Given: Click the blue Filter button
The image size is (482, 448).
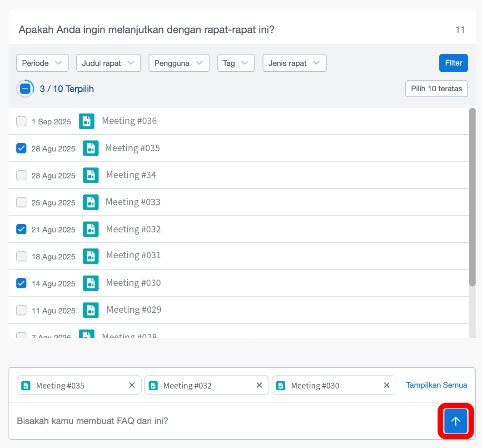Looking at the screenshot, I should tap(453, 63).
